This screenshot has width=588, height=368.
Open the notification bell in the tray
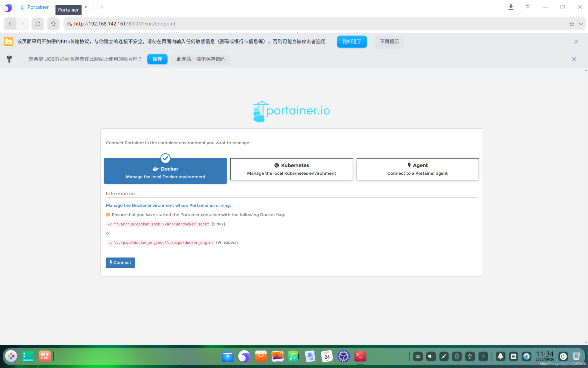pyautogui.click(x=500, y=356)
